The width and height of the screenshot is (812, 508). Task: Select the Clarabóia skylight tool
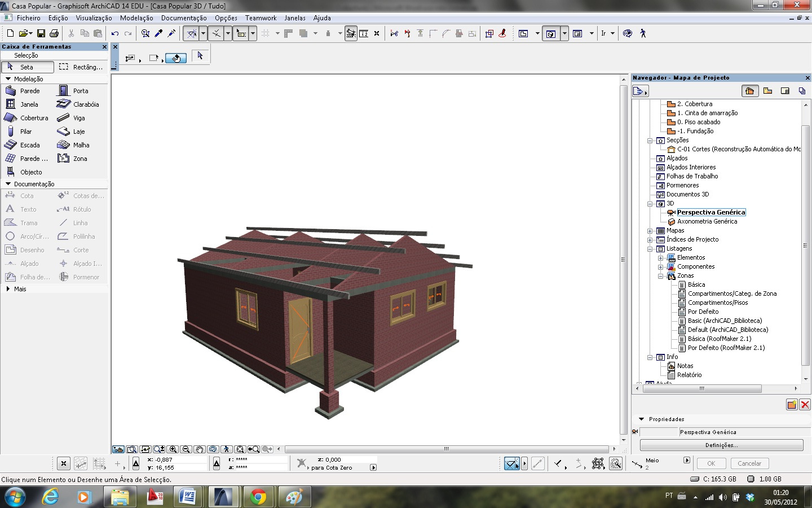click(x=80, y=104)
